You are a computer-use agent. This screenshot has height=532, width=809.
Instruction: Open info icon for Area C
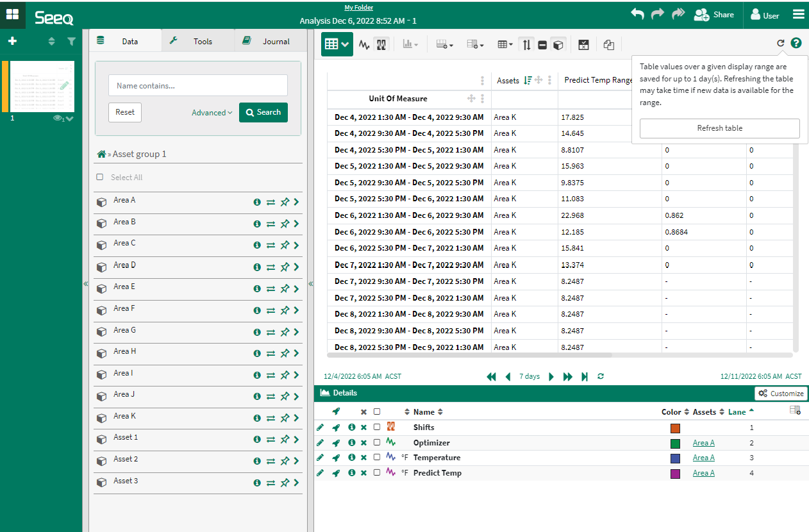257,245
